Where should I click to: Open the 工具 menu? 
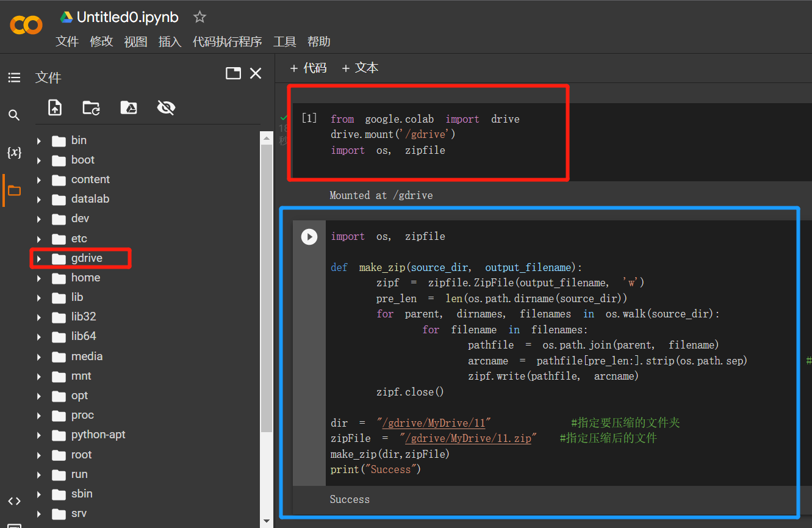(284, 42)
